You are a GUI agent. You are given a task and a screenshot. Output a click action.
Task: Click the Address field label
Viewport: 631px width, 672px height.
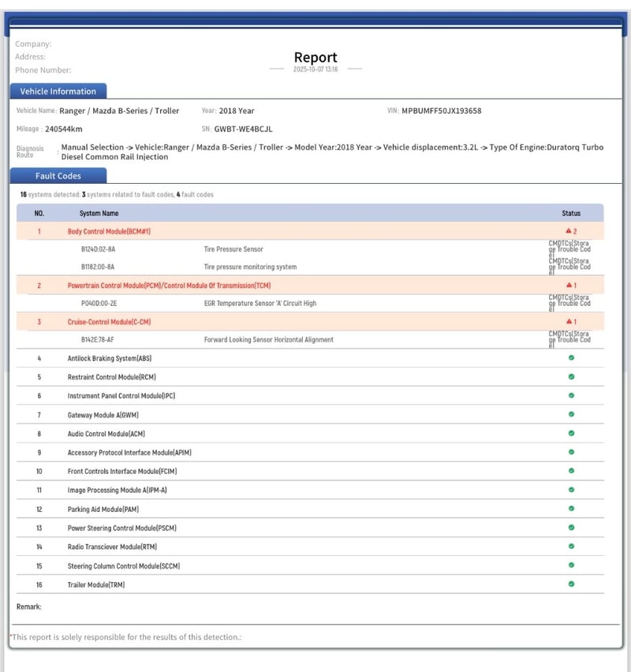coord(30,57)
